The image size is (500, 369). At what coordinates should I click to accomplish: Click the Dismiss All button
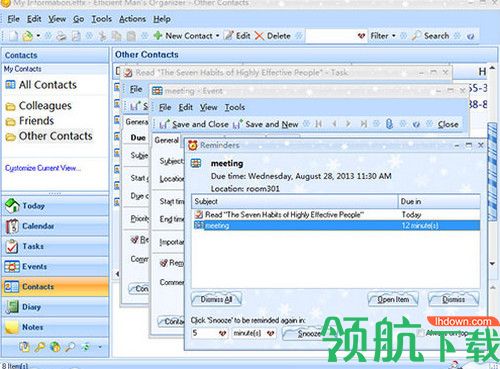tap(216, 299)
